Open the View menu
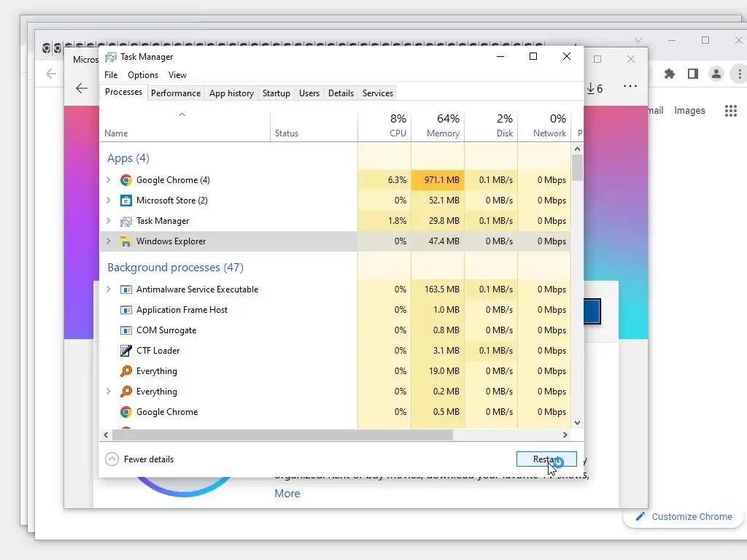The width and height of the screenshot is (747, 560). pos(177,75)
